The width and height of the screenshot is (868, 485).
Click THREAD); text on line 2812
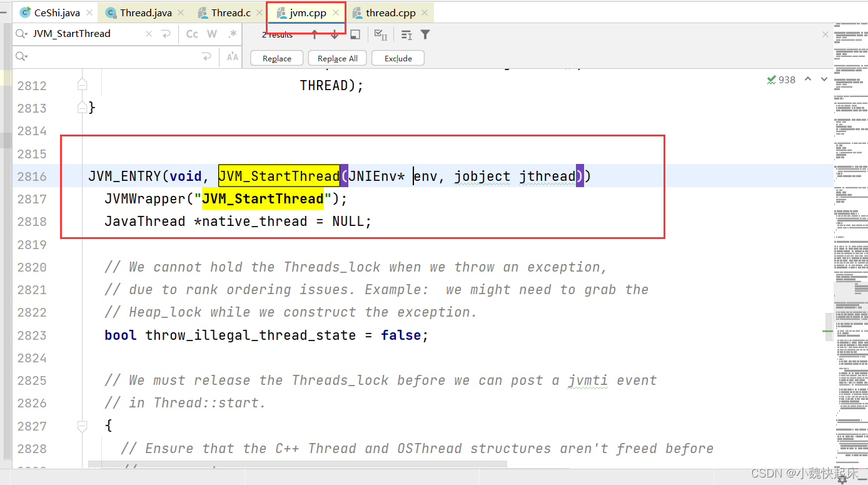pyautogui.click(x=331, y=85)
